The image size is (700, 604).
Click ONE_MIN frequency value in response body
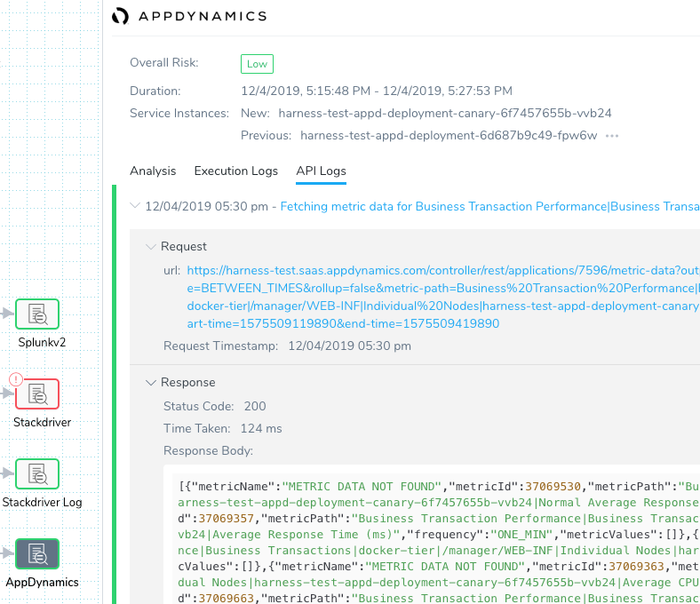point(521,535)
